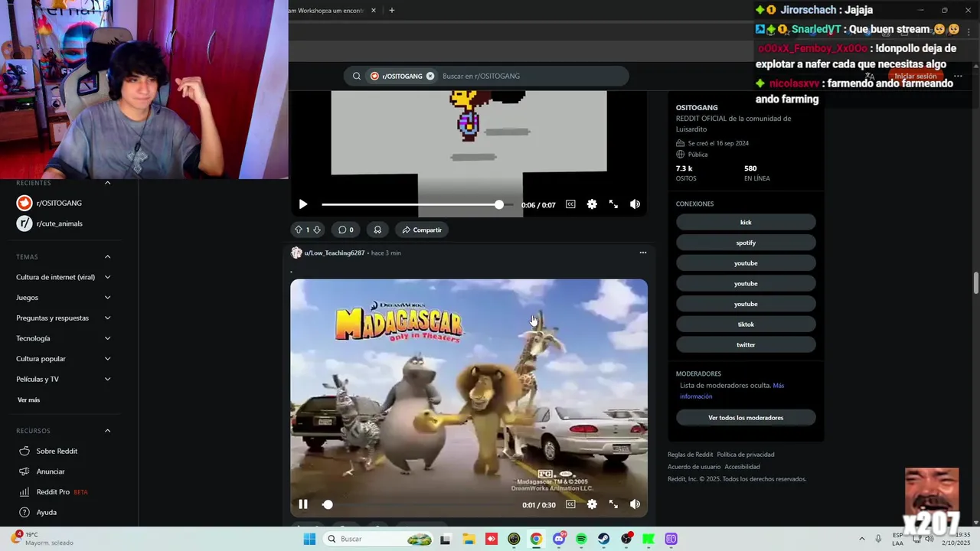This screenshot has height=551, width=980.
Task: Open Steam from the taskbar
Action: point(604,539)
